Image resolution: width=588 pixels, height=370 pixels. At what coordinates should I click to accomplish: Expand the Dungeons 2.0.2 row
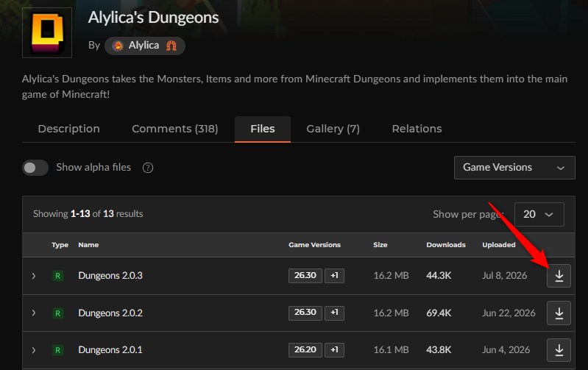pyautogui.click(x=34, y=313)
